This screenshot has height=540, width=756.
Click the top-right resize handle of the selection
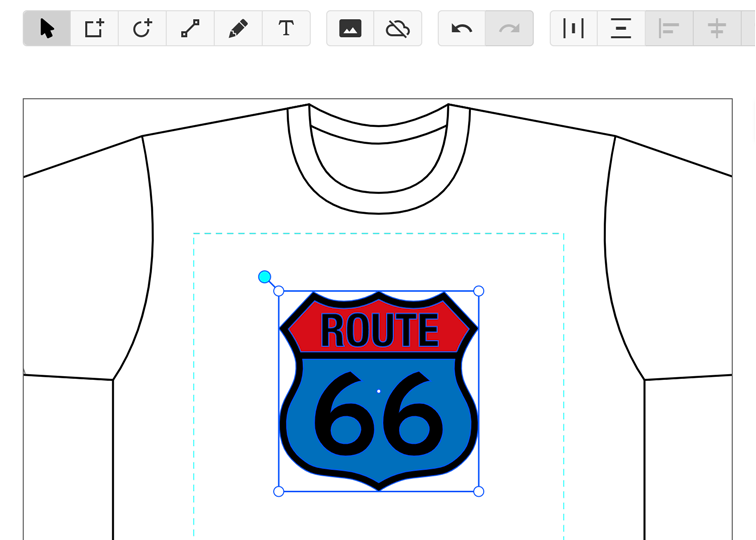[479, 291]
